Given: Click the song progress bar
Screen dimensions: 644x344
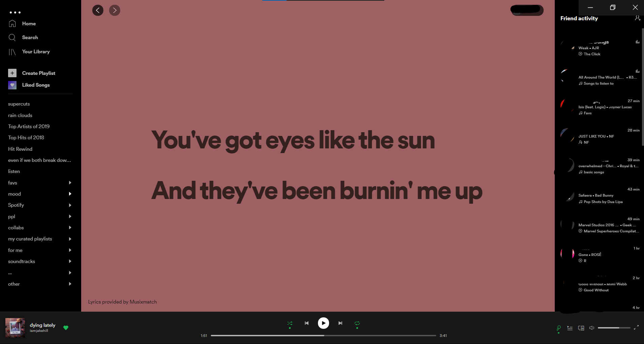Looking at the screenshot, I should coord(323,336).
